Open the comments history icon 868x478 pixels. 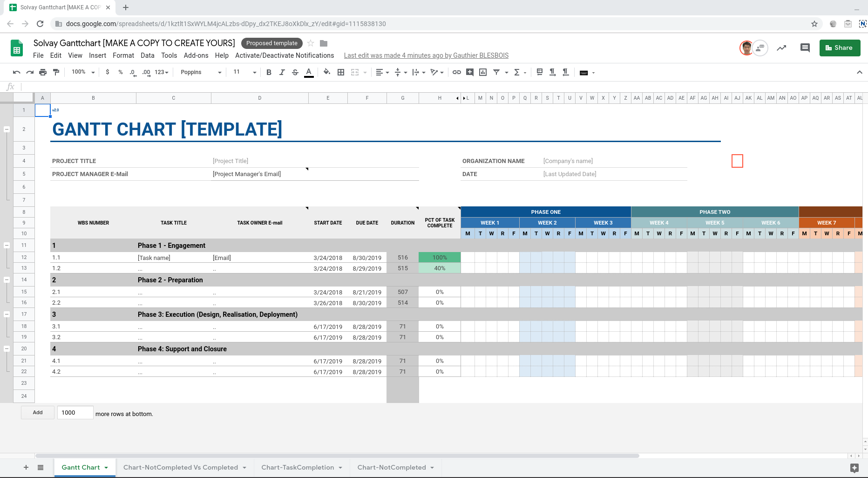pos(805,48)
